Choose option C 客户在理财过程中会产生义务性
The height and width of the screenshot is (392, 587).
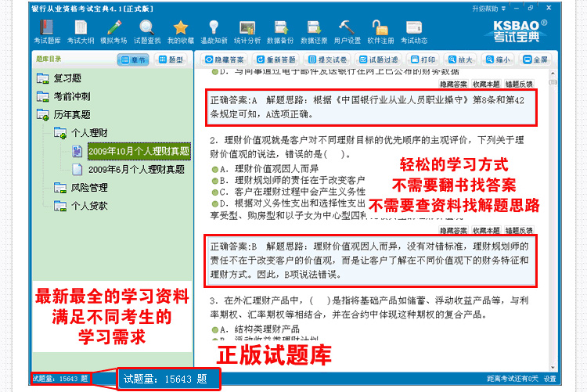point(288,192)
